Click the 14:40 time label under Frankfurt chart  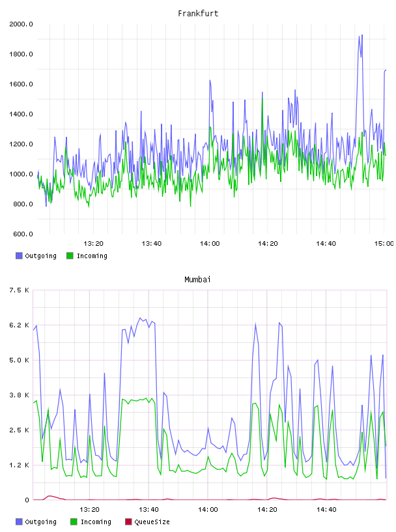(326, 244)
